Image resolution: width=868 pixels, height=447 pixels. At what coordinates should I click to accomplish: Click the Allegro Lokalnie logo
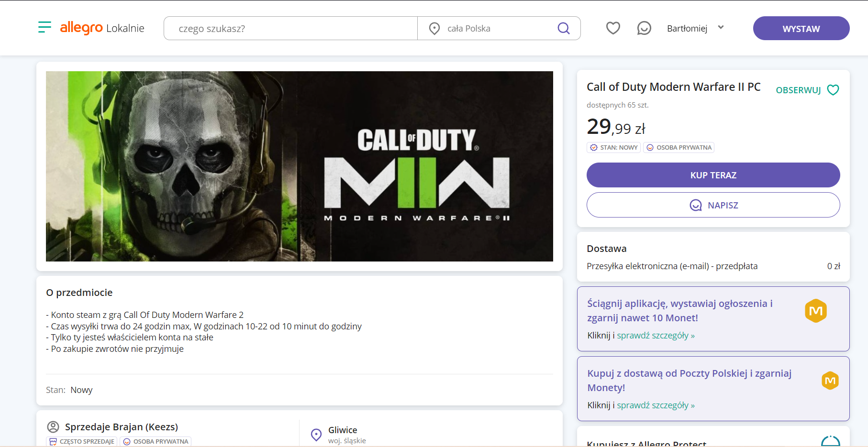(x=102, y=28)
